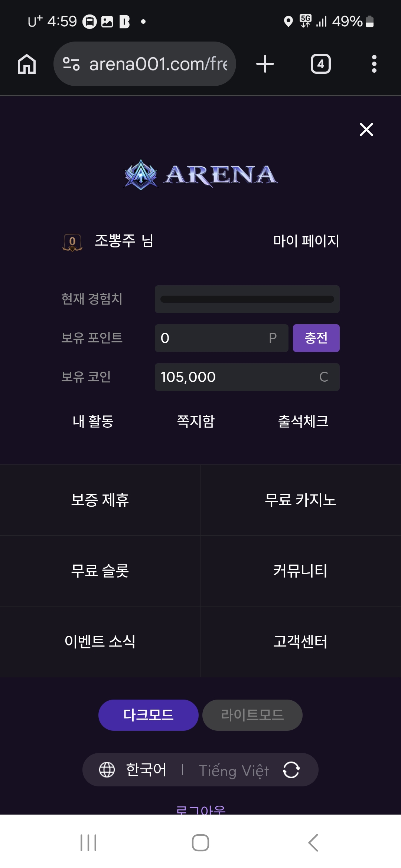Screen dimensions: 401x868
Task: Select 무료 카지노 menu item
Action: tap(300, 500)
